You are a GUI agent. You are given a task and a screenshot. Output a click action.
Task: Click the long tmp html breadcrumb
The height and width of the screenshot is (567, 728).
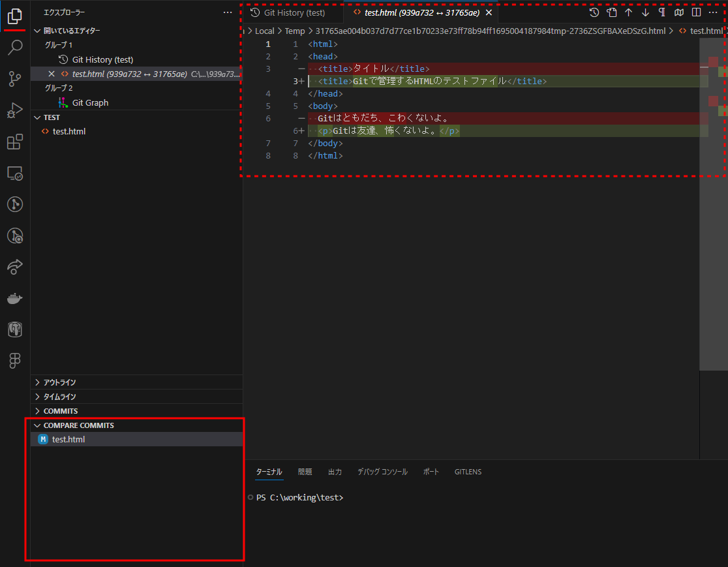coord(491,31)
